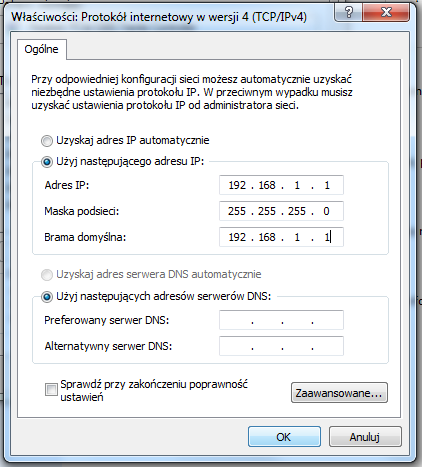Click the Alternatywny serwer DNS field
Viewport: 422px width, 467px height.
(x=281, y=346)
